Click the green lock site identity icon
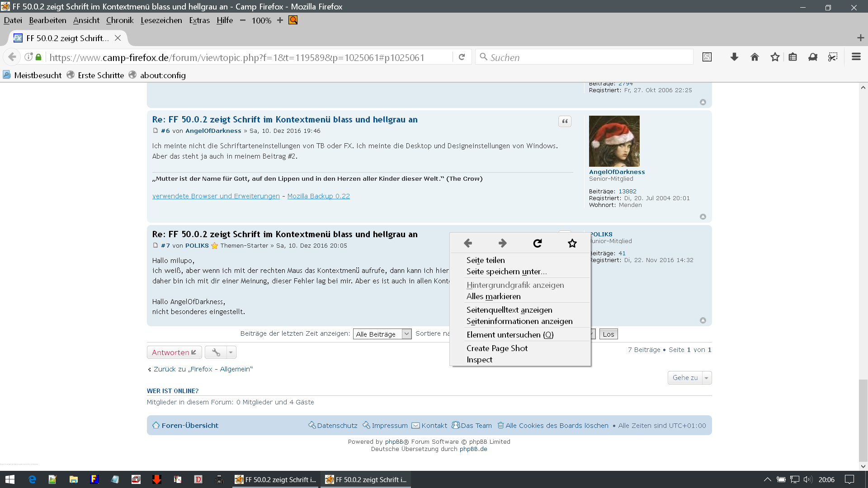Image resolution: width=868 pixels, height=488 pixels. click(38, 57)
